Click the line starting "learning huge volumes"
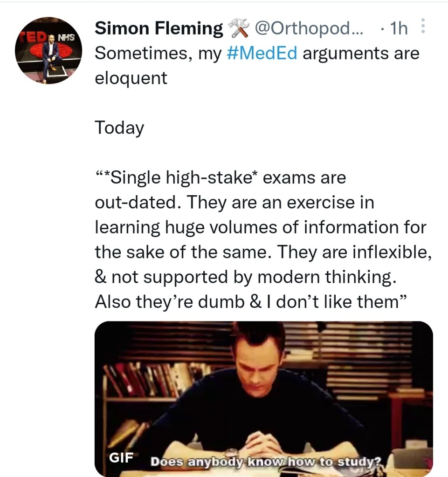 pos(260,227)
